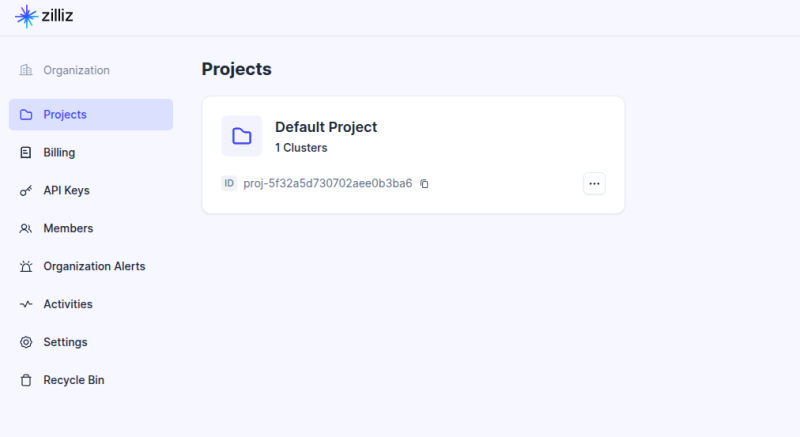Click the API Keys key icon
This screenshot has height=437, width=800.
coord(26,190)
